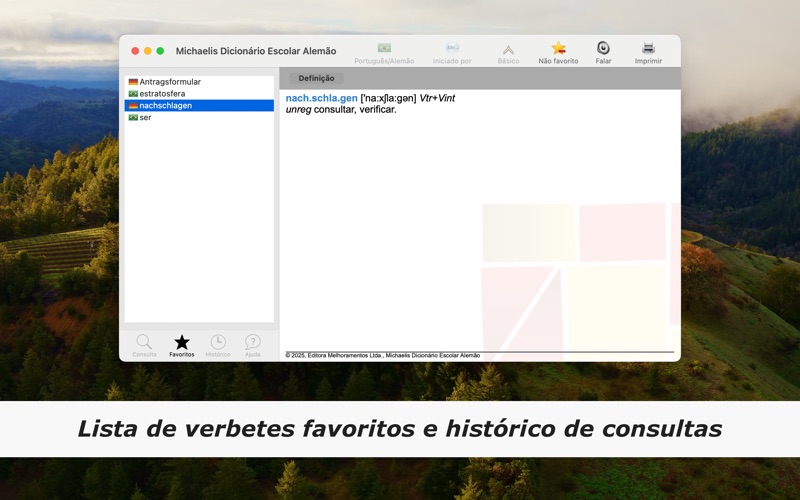800x500 pixels.
Task: Switch to the Favoritos tab
Action: [x=182, y=345]
